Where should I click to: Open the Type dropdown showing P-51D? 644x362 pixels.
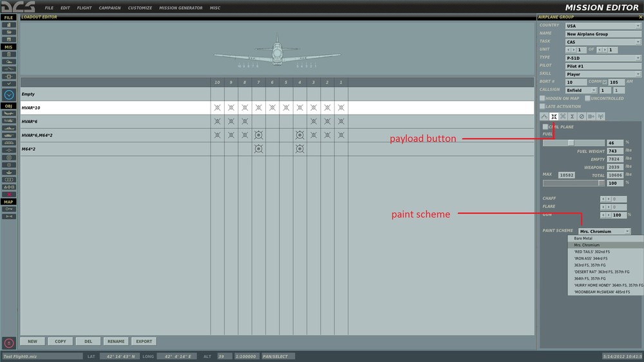pyautogui.click(x=603, y=58)
